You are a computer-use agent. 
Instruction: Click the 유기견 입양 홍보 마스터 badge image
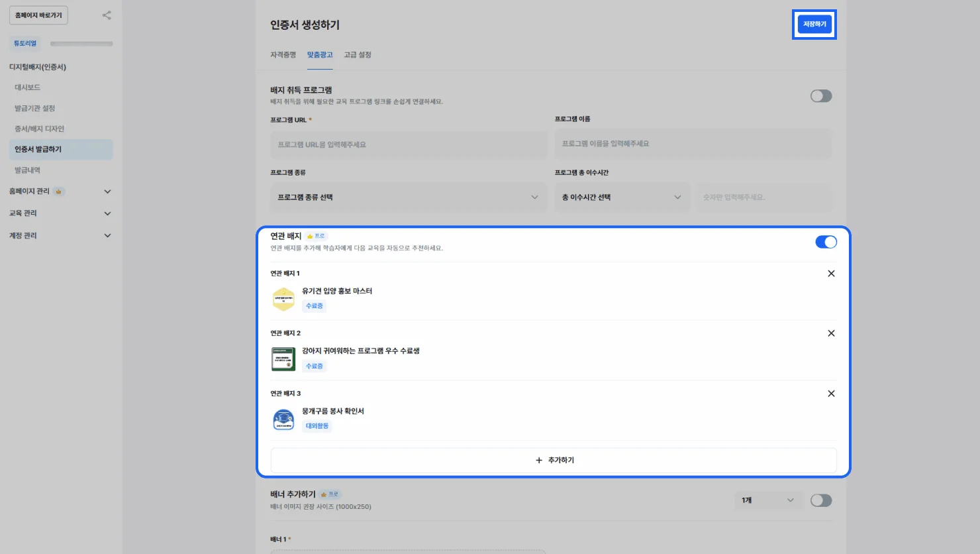click(283, 299)
